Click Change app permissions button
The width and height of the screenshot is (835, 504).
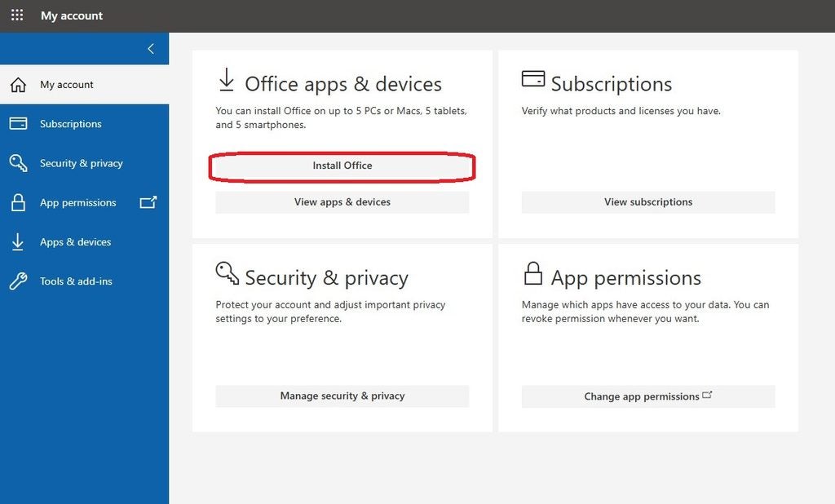click(x=648, y=396)
